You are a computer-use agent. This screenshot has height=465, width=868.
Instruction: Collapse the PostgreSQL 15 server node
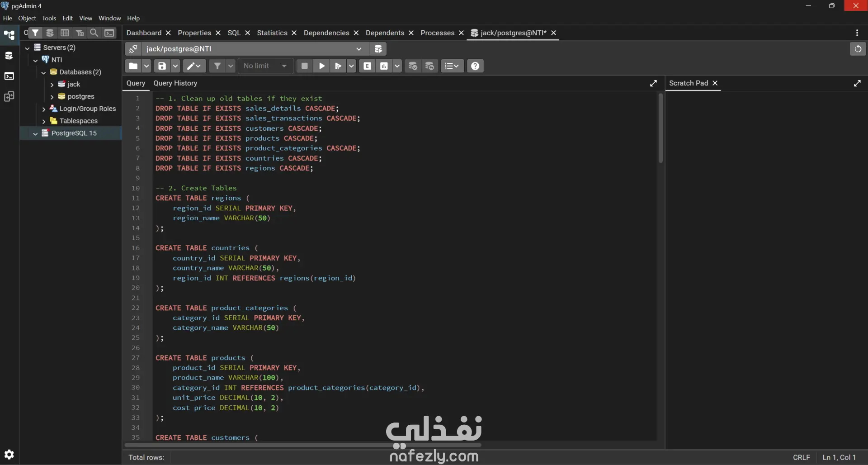(x=35, y=133)
